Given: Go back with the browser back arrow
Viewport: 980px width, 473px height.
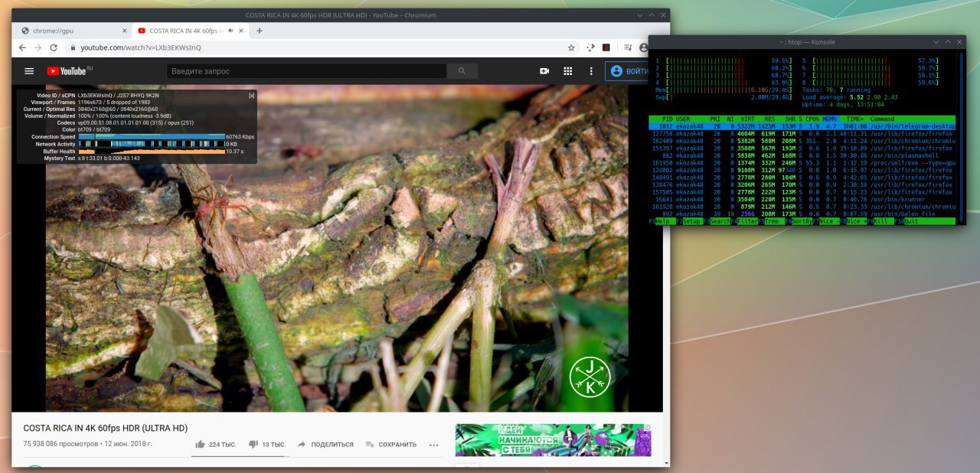Looking at the screenshot, I should [x=21, y=47].
